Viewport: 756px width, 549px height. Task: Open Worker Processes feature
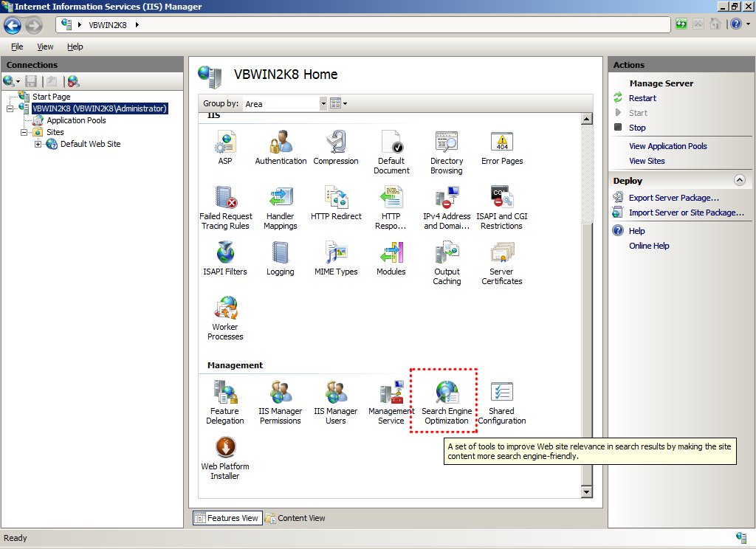[x=225, y=318]
